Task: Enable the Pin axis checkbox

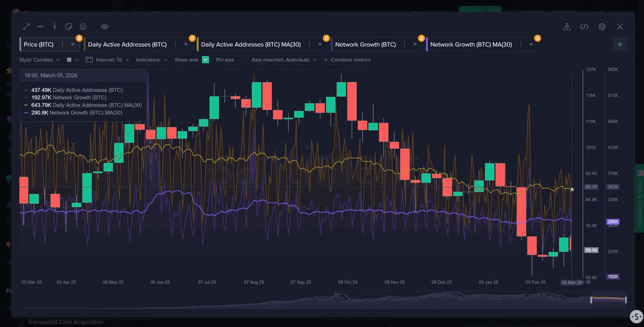Action: (x=241, y=60)
